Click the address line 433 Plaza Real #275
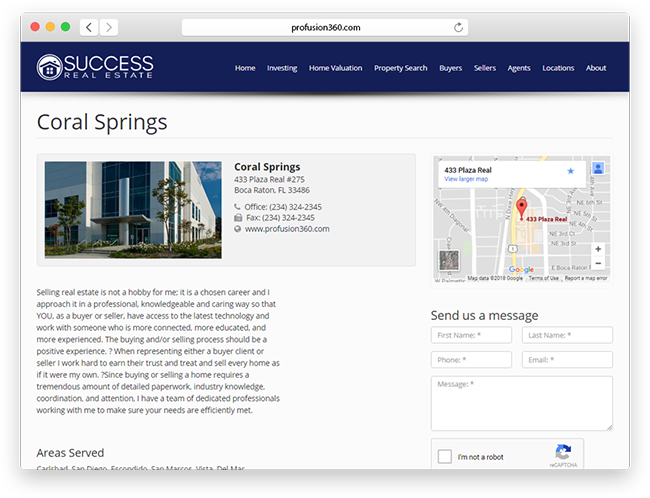This screenshot has width=650, height=498. pos(269,179)
